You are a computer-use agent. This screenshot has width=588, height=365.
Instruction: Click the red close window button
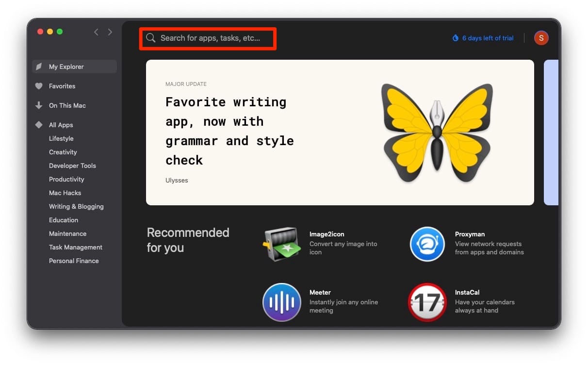[40, 32]
